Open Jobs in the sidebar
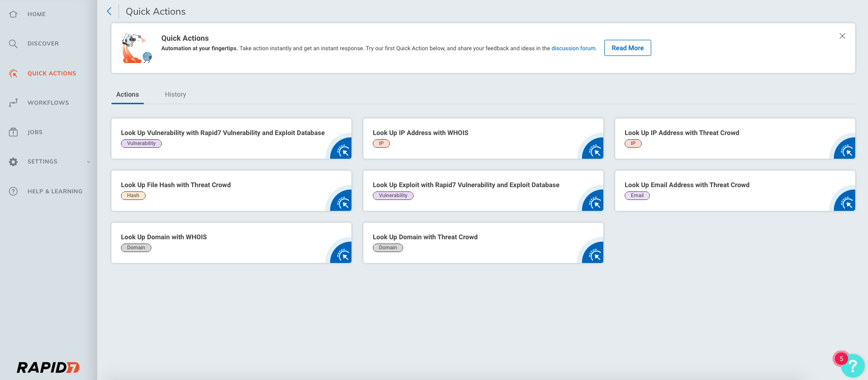The width and height of the screenshot is (868, 380). [35, 132]
